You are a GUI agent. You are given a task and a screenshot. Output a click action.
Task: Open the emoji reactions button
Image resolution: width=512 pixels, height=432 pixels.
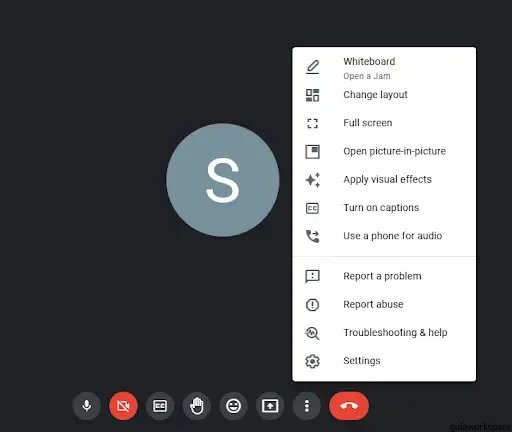233,406
